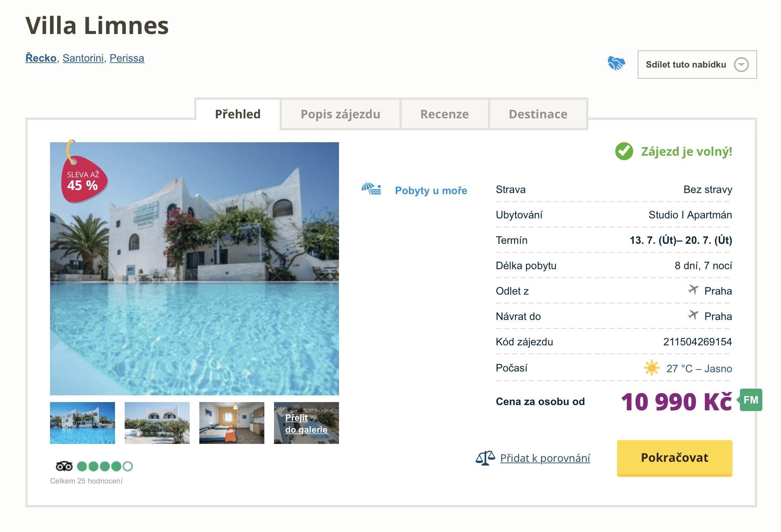781x532 pixels.
Task: Select the bedroom interior thumbnail
Action: pos(231,423)
